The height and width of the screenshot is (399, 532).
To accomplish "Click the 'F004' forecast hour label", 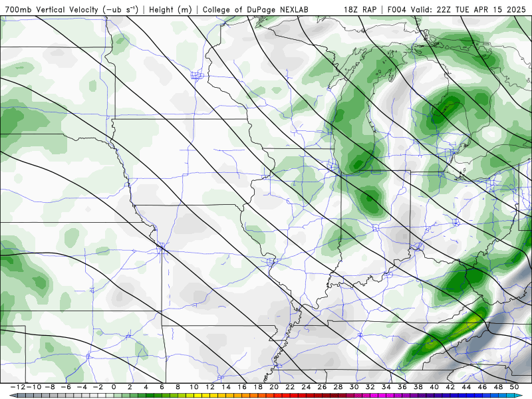I will (x=397, y=9).
